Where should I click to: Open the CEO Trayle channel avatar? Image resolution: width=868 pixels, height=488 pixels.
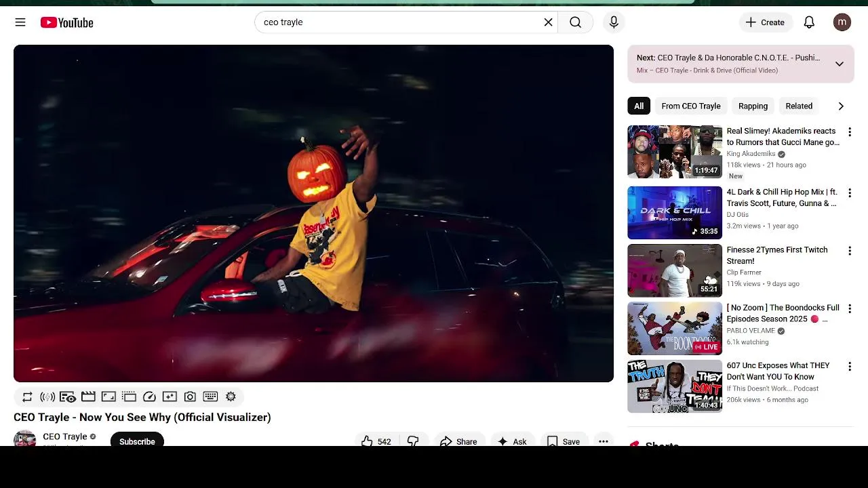(x=25, y=439)
